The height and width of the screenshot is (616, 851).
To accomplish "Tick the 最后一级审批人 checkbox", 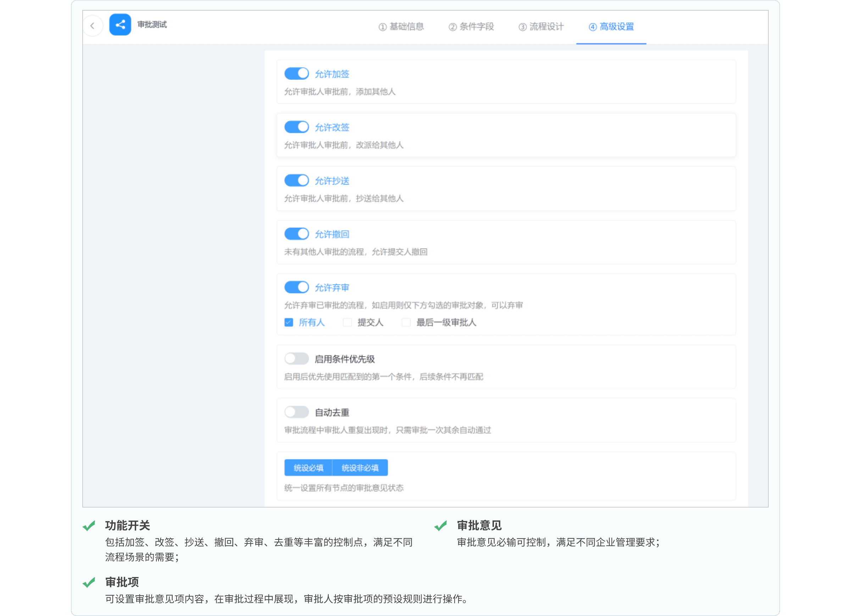I will tap(406, 322).
